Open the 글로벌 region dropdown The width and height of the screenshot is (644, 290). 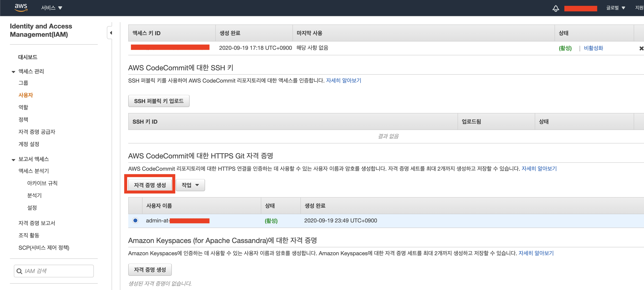[x=615, y=8]
